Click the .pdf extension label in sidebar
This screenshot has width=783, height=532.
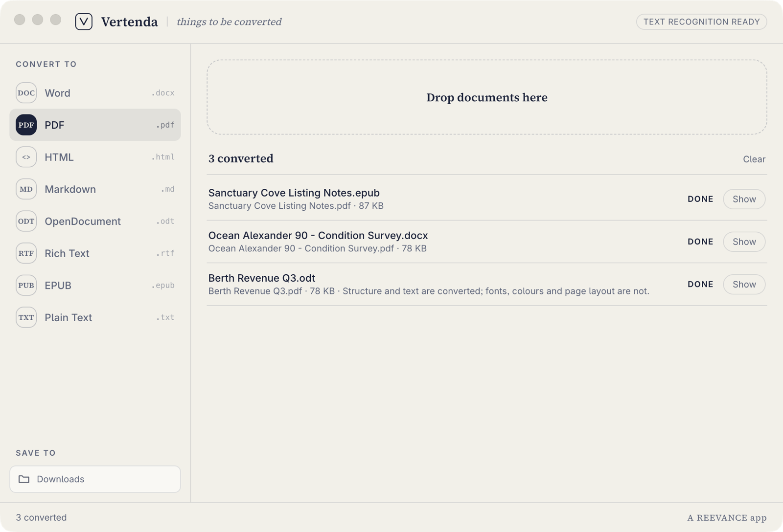(x=165, y=125)
